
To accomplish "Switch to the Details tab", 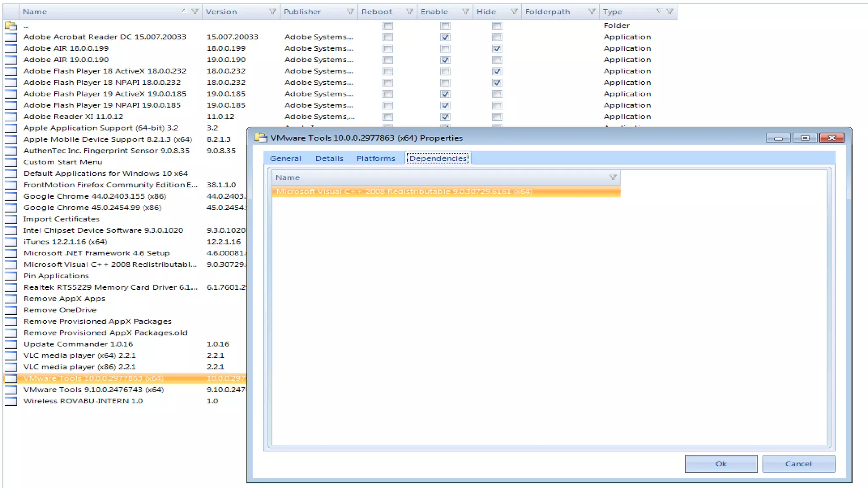I will [x=329, y=158].
